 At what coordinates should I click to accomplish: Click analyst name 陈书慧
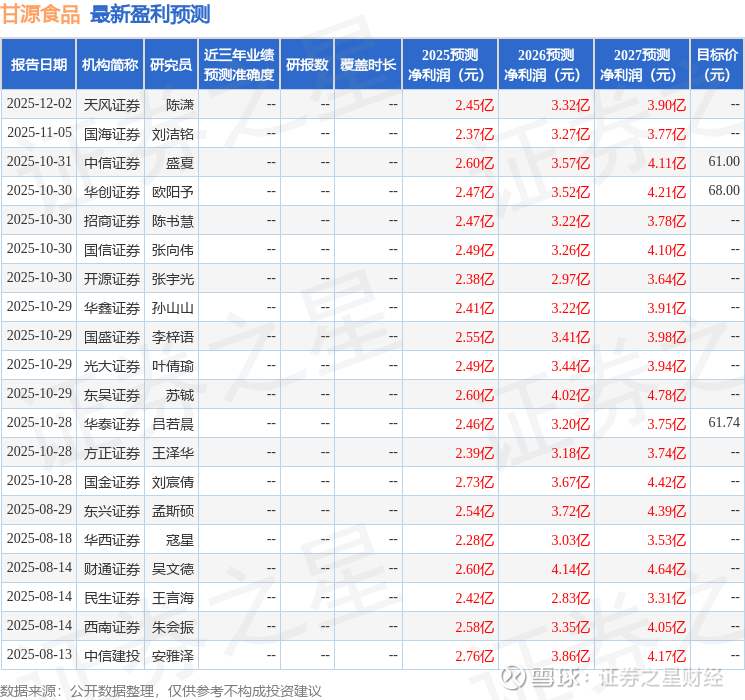coord(172,221)
